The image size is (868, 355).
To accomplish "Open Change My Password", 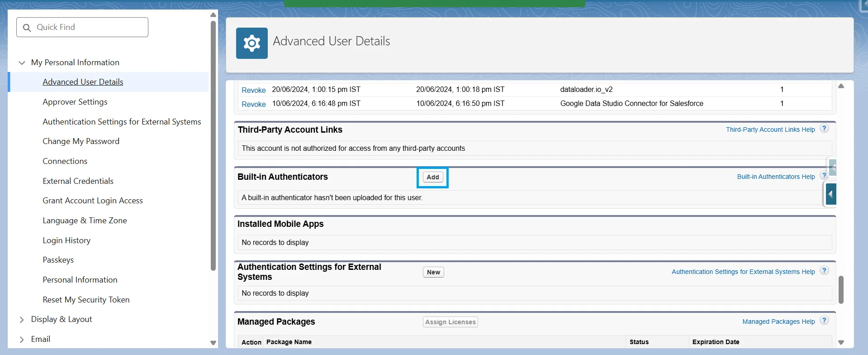I will (x=81, y=141).
